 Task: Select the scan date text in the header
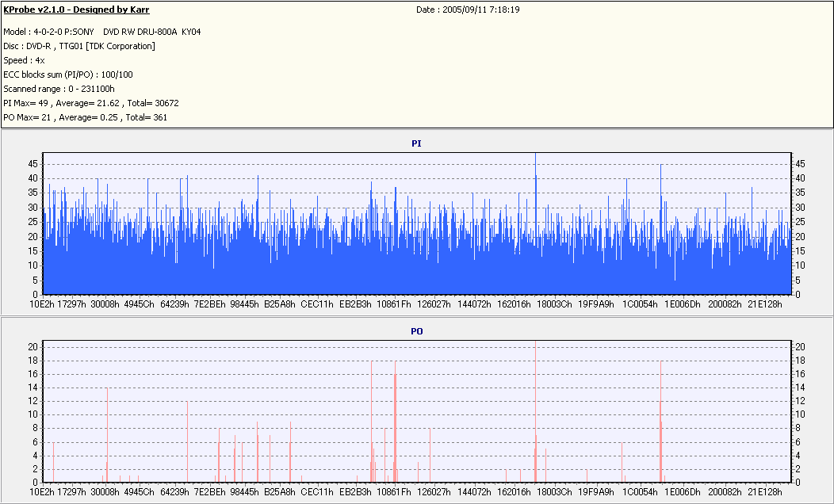468,10
